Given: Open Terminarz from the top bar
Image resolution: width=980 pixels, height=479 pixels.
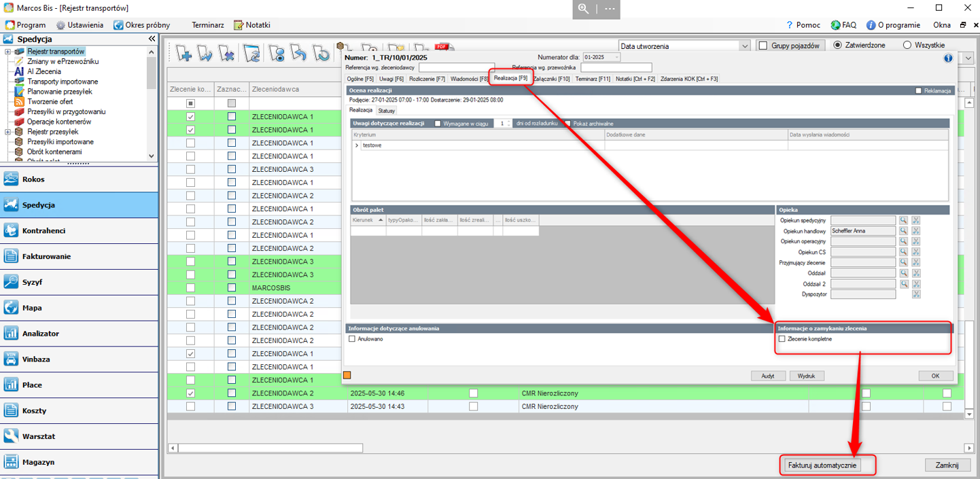Looking at the screenshot, I should 208,25.
